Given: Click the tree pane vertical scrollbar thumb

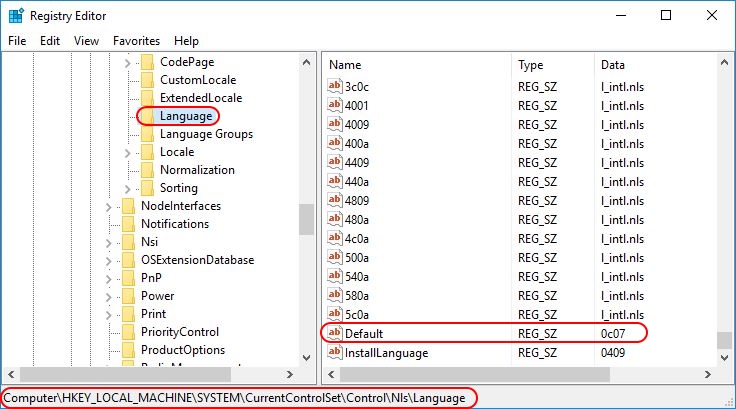Looking at the screenshot, I should point(307,219).
